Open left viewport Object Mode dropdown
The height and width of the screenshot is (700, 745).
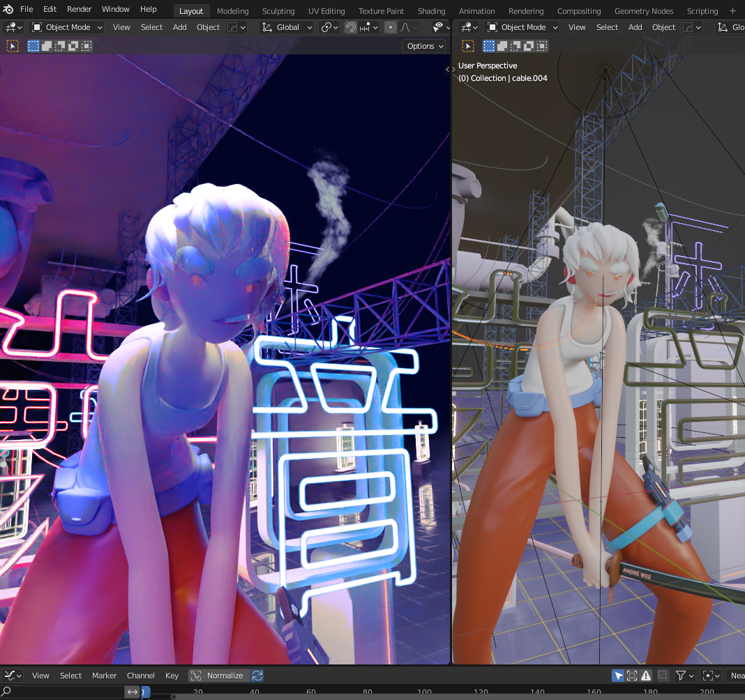click(67, 27)
